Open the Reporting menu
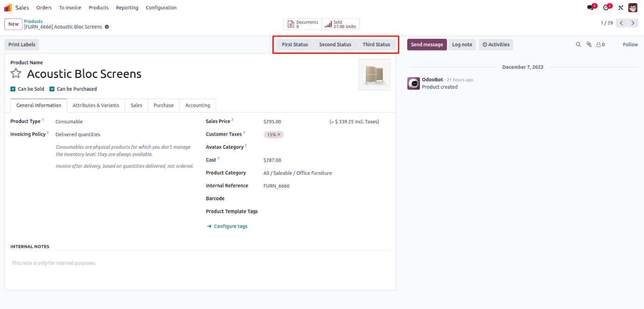 pos(127,7)
